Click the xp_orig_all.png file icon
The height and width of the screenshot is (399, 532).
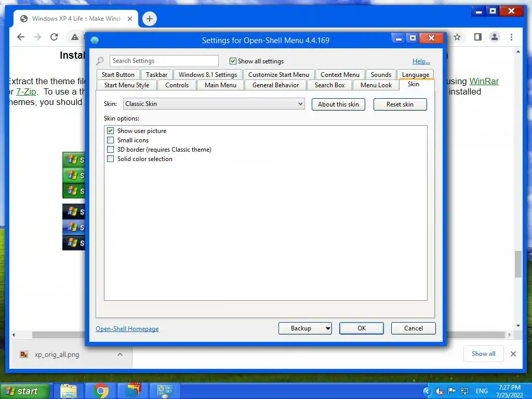[x=24, y=354]
